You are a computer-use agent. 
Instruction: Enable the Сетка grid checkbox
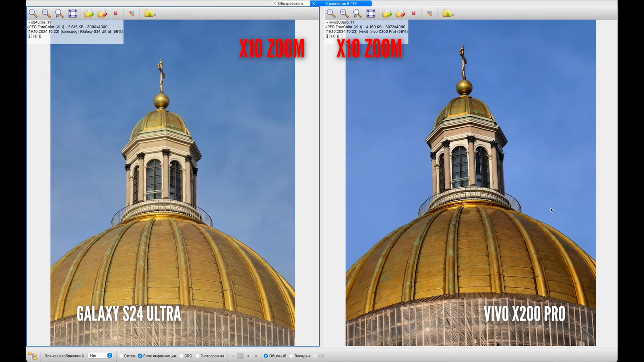(x=122, y=356)
